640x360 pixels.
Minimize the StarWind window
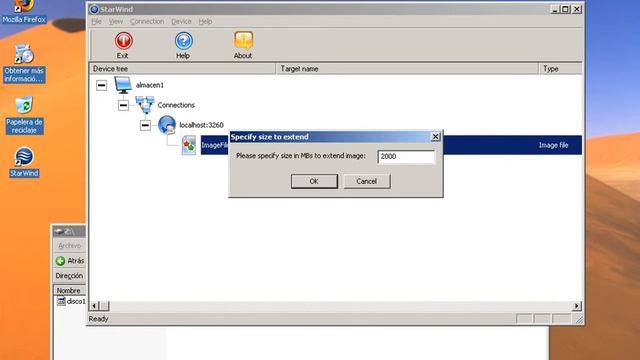(x=554, y=9)
